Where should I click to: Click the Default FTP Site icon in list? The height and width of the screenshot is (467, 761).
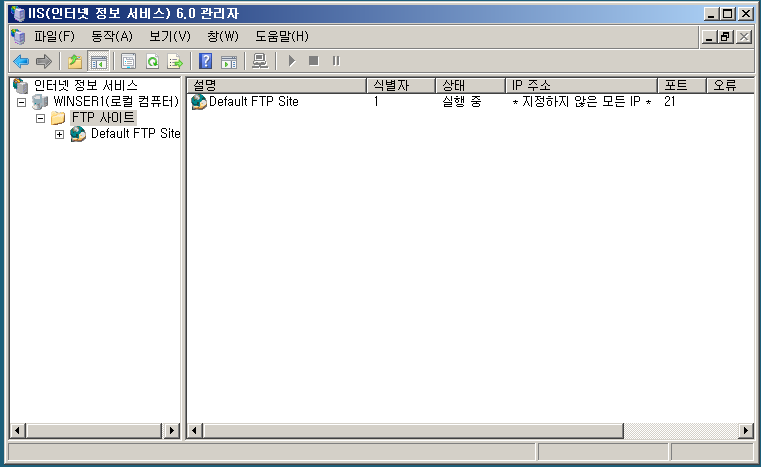tap(199, 101)
